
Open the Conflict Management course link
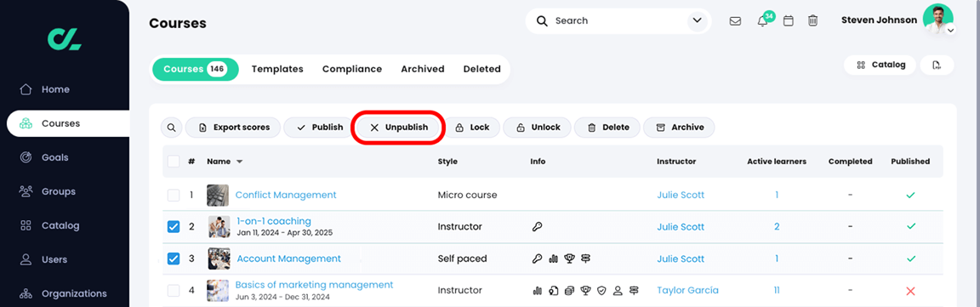(286, 195)
